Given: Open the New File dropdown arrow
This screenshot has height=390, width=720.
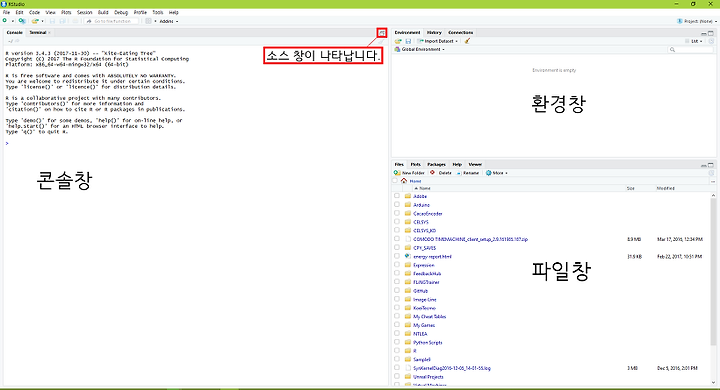Looking at the screenshot, I should 12,21.
